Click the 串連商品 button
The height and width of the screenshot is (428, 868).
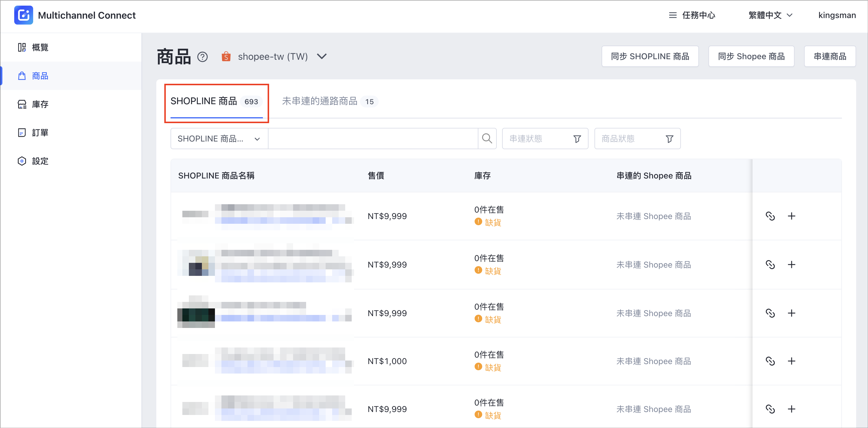pos(830,56)
